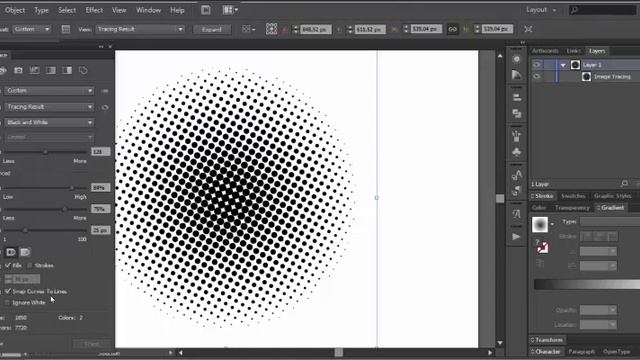Click the Threshold slider handle
This screenshot has width=640, height=360.
pyautogui.click(x=45, y=151)
